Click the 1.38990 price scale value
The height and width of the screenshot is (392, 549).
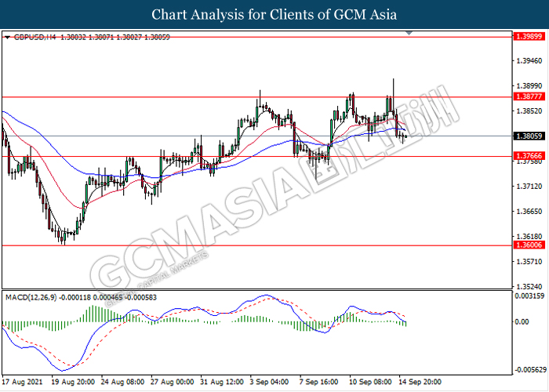pyautogui.click(x=529, y=85)
